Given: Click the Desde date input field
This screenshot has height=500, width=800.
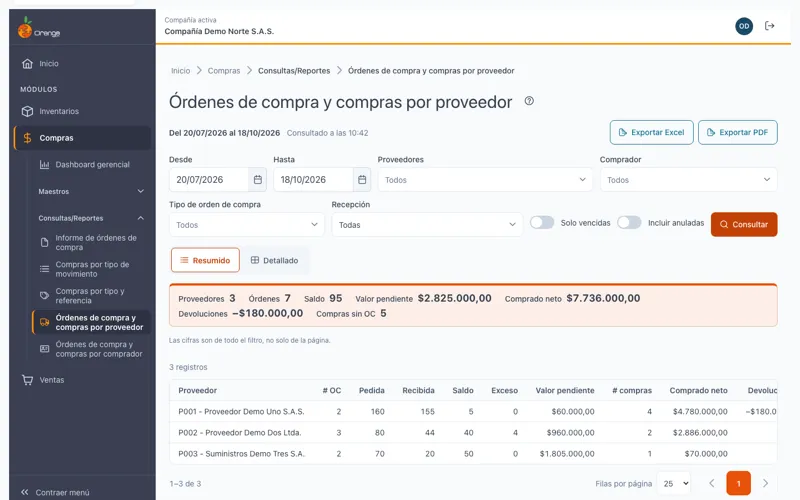Looking at the screenshot, I should point(210,180).
